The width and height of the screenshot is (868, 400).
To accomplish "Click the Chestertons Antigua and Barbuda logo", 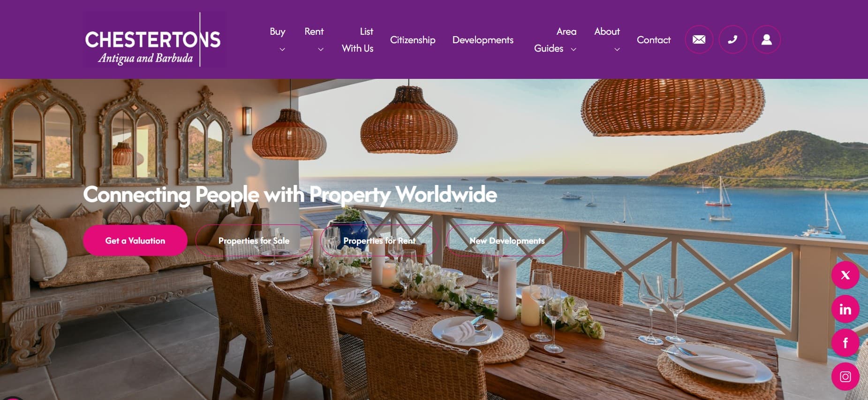I will point(153,39).
